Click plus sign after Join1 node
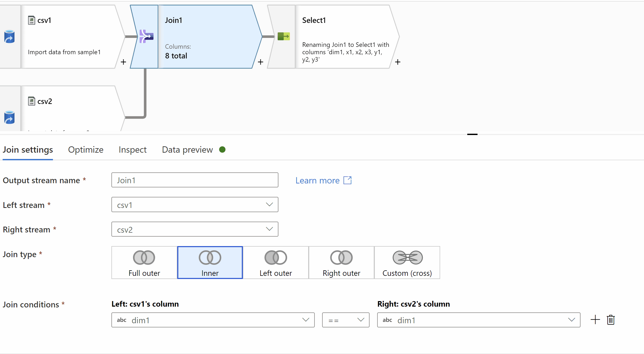644x354 pixels. [260, 62]
